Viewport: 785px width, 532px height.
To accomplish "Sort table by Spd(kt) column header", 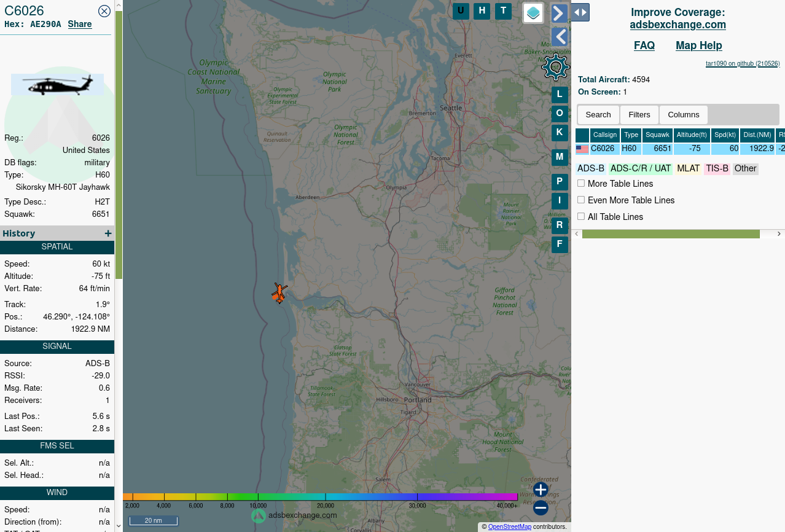I will pos(725,135).
